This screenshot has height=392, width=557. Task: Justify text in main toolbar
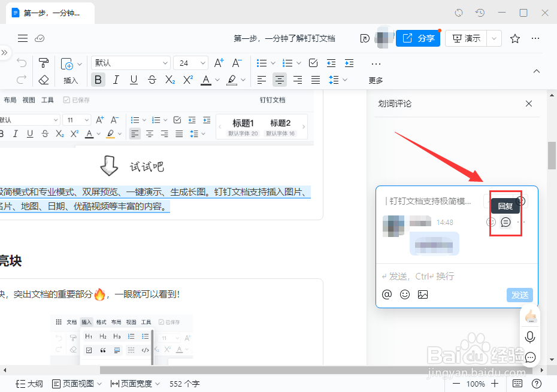[316, 80]
